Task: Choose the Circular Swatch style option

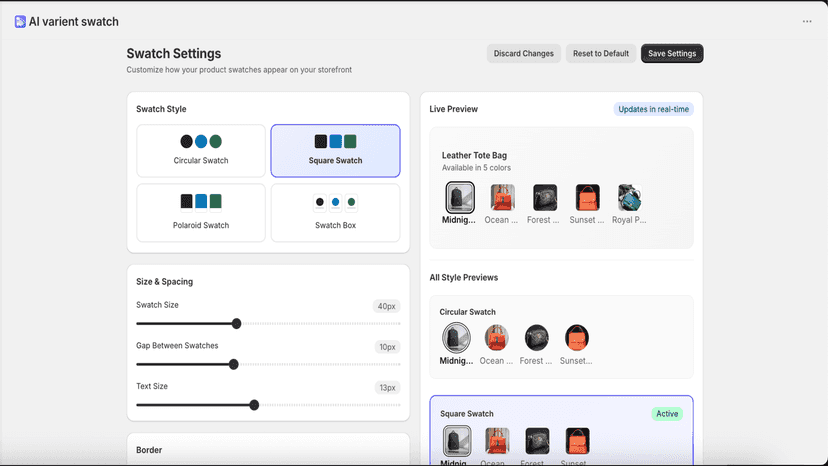Action: [201, 151]
